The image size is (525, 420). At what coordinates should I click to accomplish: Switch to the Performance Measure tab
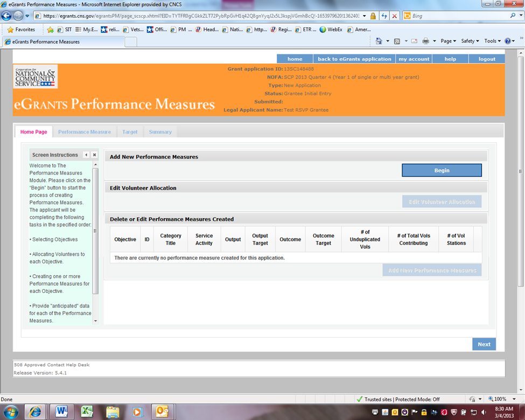(85, 132)
